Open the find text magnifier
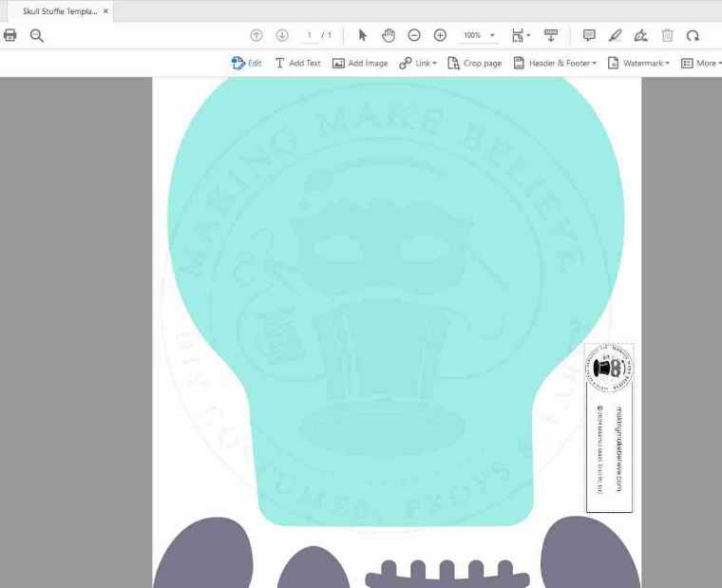722x588 pixels. tap(37, 35)
